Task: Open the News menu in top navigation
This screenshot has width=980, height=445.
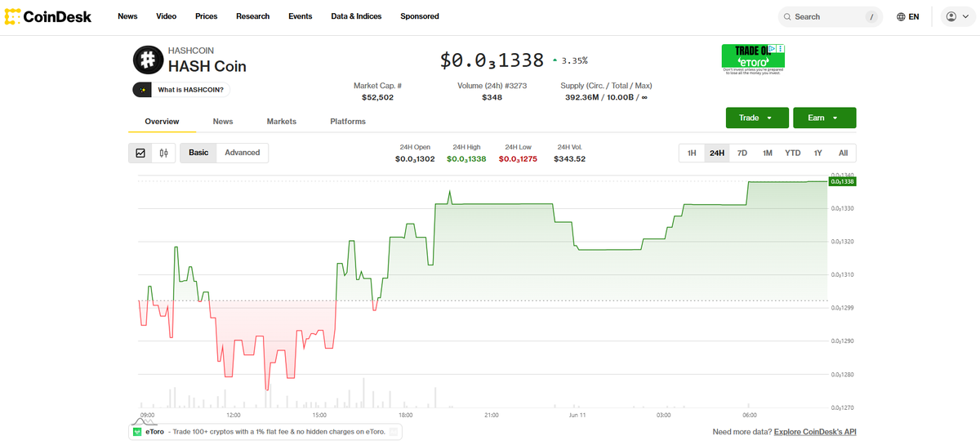Action: (x=127, y=16)
